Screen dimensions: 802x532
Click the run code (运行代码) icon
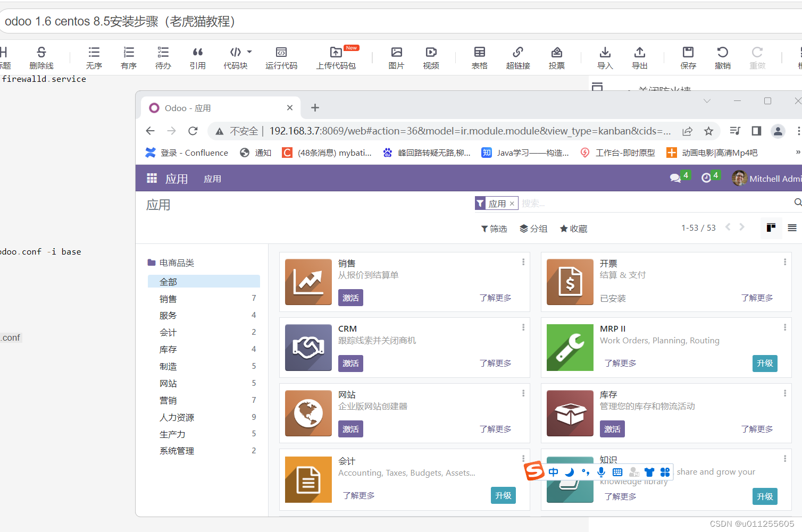(x=281, y=57)
